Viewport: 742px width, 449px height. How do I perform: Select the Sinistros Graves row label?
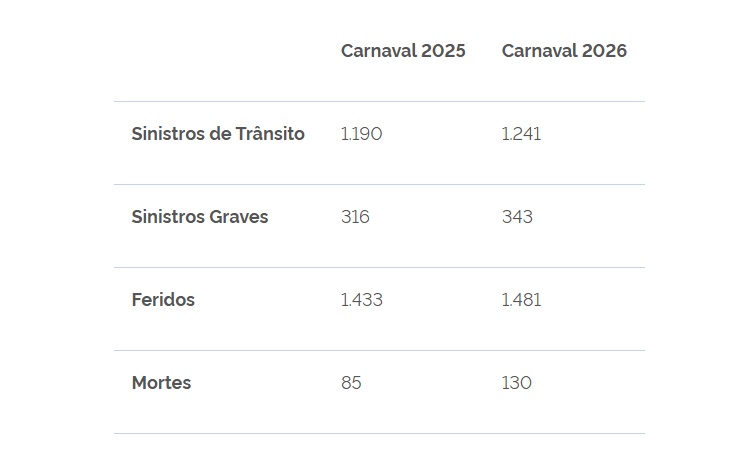[200, 217]
